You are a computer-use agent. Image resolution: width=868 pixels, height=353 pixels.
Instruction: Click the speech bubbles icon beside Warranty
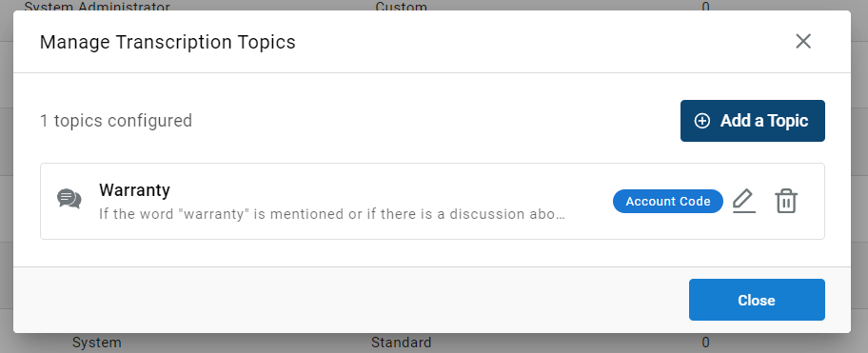tap(69, 199)
